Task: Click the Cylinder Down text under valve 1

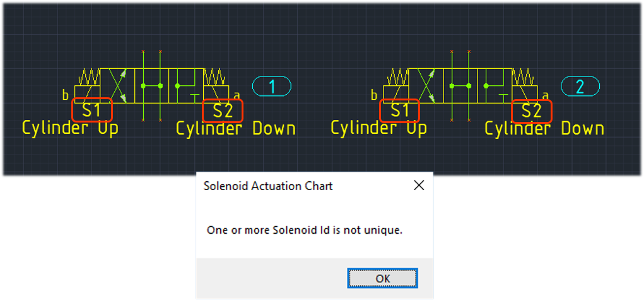Action: pyautogui.click(x=236, y=128)
